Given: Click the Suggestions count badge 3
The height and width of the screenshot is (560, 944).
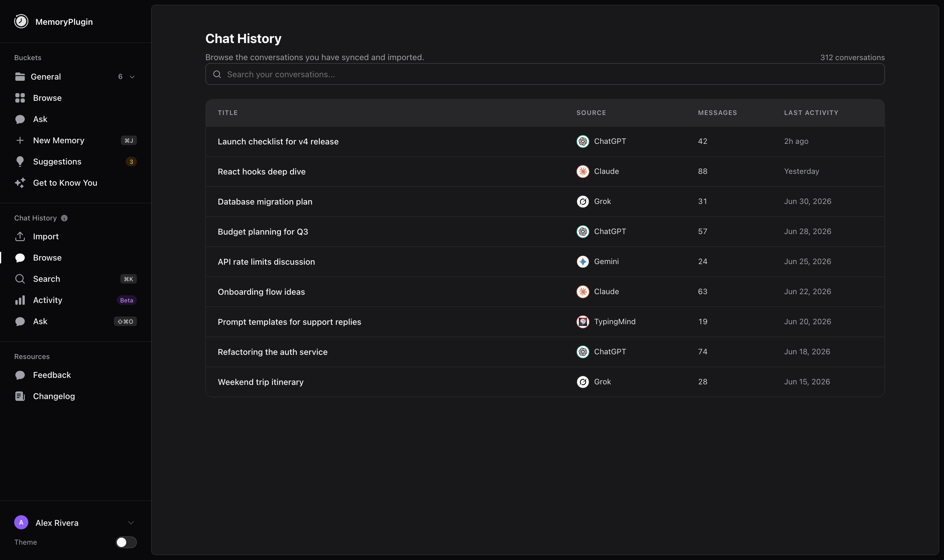Looking at the screenshot, I should pyautogui.click(x=131, y=162).
